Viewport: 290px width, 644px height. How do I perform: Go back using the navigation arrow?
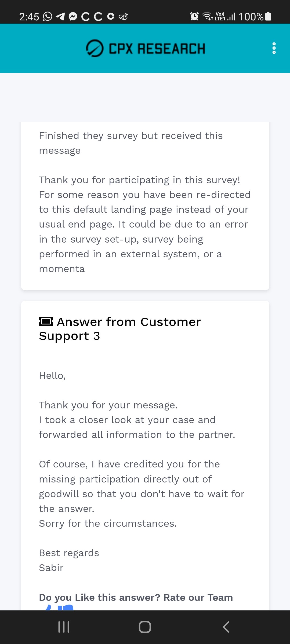click(x=226, y=627)
